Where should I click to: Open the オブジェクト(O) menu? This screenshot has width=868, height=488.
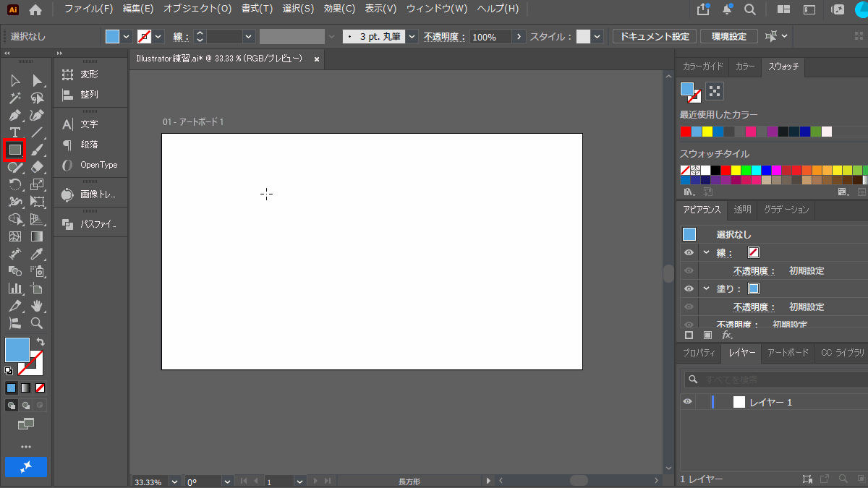tap(197, 9)
